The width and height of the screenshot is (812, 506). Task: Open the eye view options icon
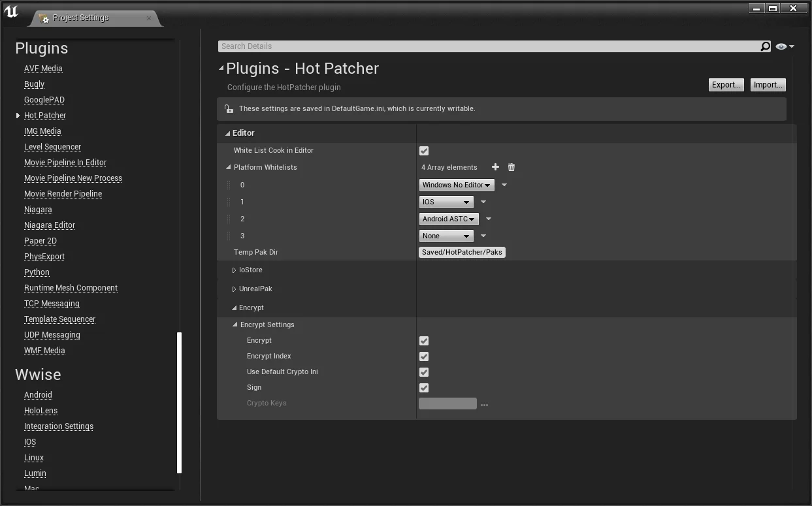coord(784,46)
